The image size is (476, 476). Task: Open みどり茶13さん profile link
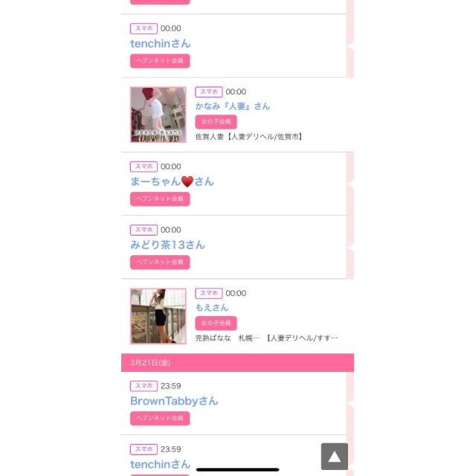click(167, 245)
